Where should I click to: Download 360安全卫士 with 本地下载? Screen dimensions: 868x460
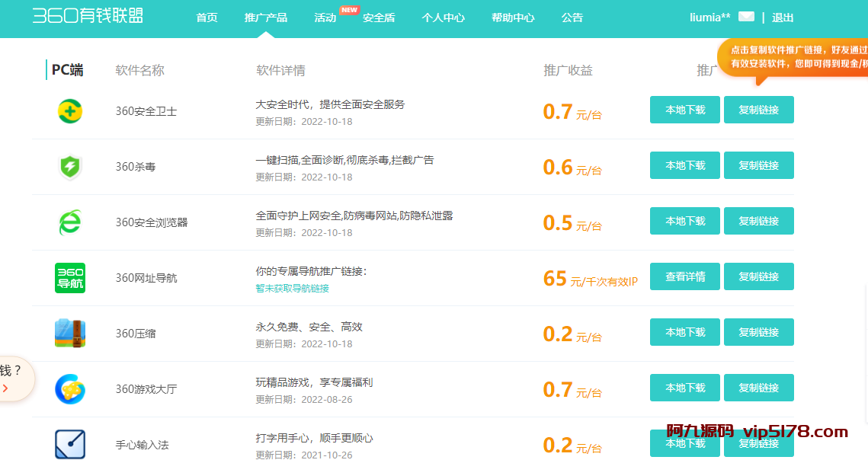pos(685,110)
